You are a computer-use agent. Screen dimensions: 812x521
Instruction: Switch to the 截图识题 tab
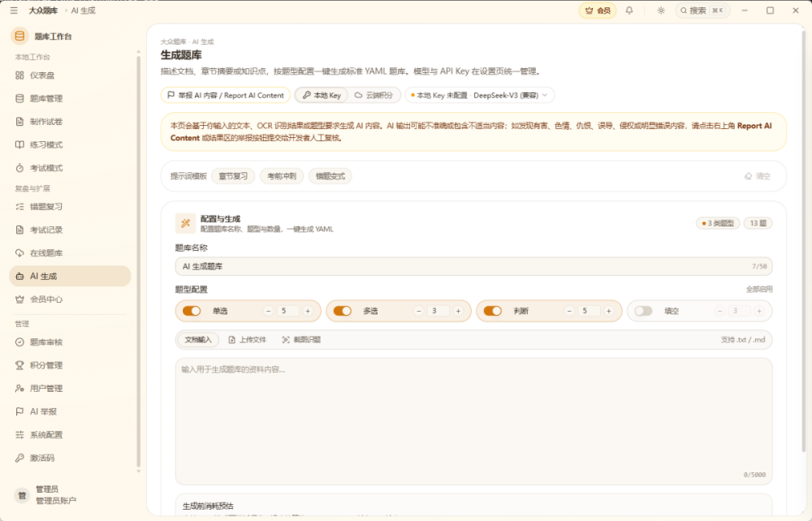point(301,340)
